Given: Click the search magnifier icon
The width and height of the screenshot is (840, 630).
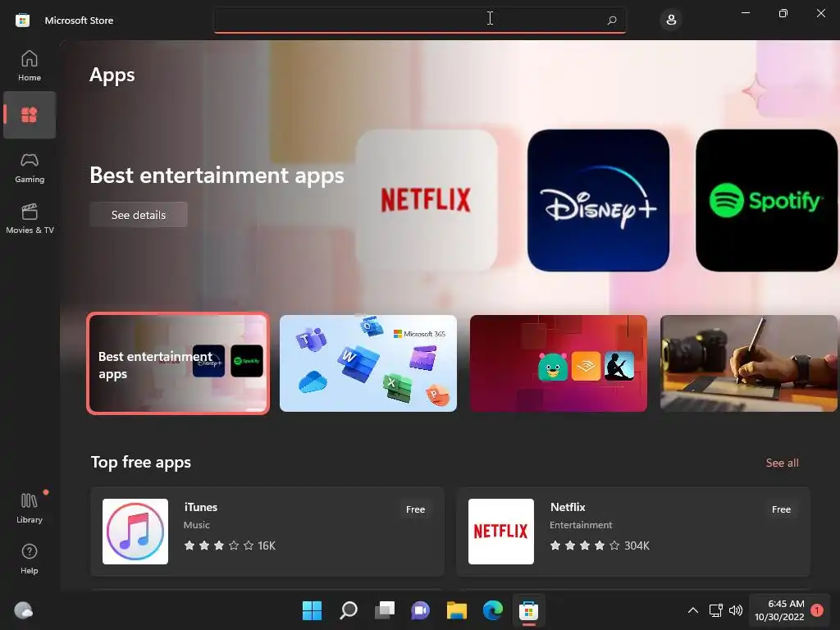Looking at the screenshot, I should tap(612, 20).
